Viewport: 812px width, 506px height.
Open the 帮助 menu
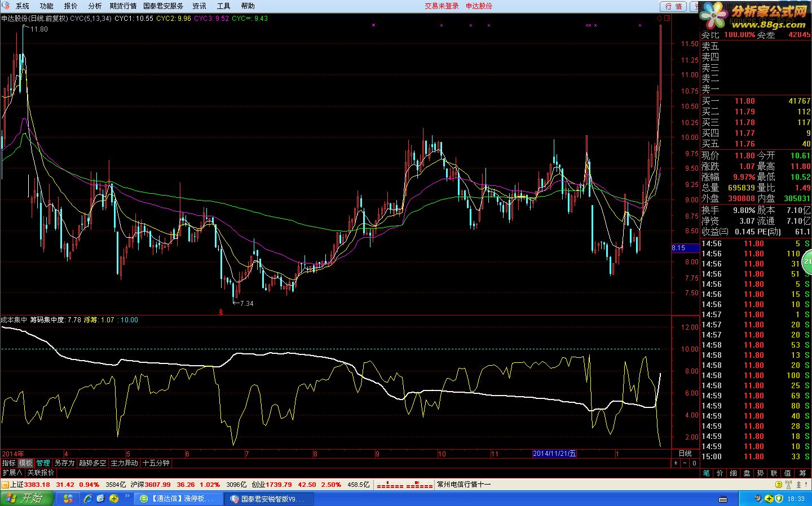click(248, 6)
